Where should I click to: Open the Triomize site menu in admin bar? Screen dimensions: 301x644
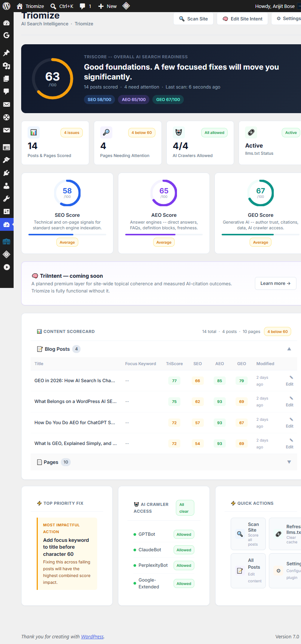click(30, 6)
